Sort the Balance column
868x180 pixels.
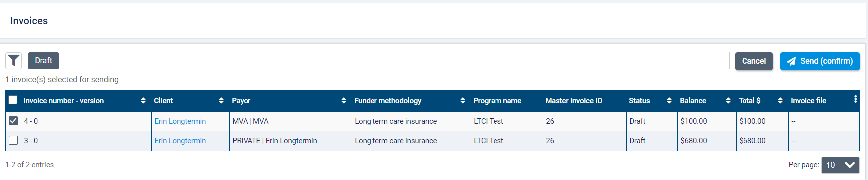point(728,101)
